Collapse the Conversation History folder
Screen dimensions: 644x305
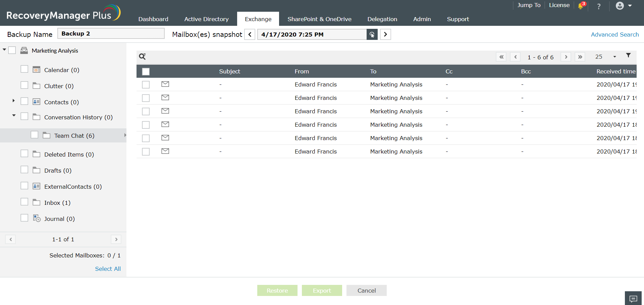(14, 116)
